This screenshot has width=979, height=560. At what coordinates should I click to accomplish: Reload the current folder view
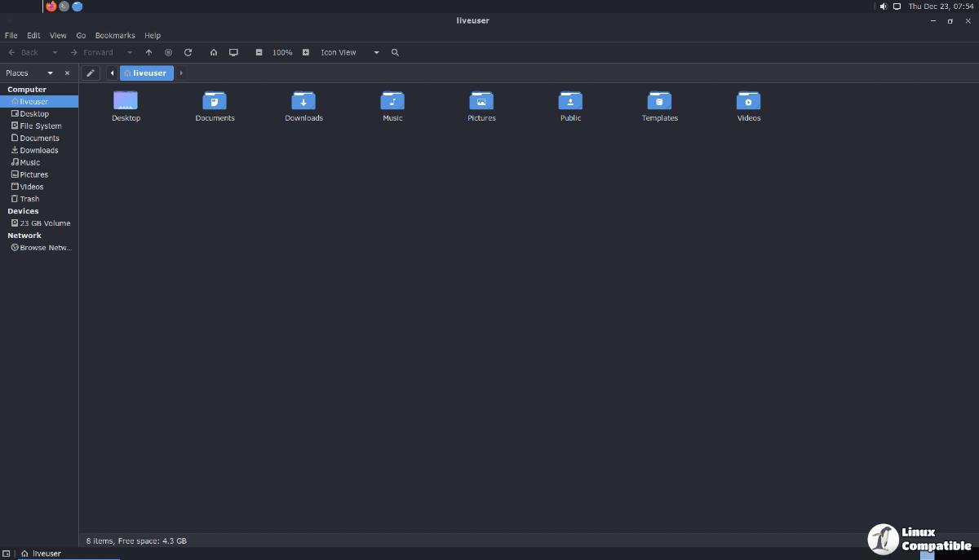click(188, 52)
